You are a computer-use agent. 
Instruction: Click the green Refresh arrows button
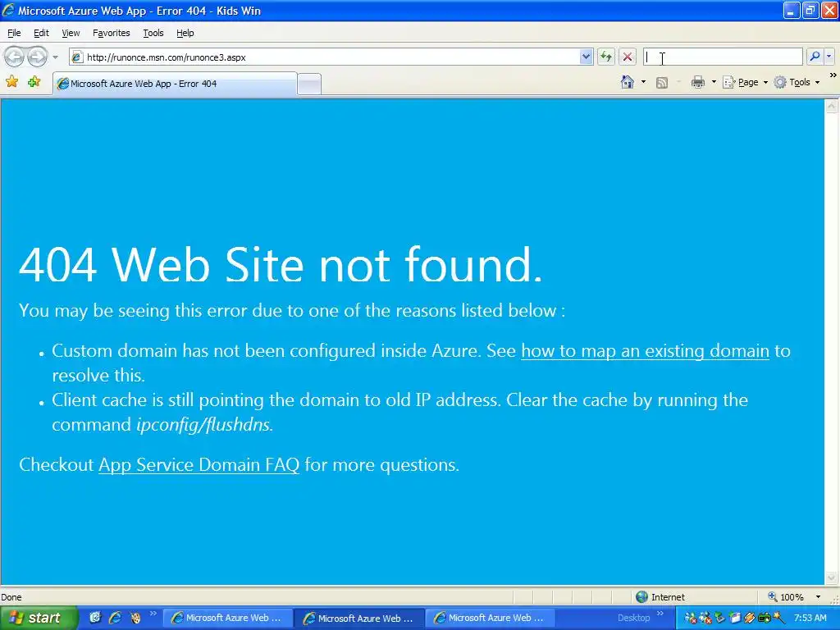(606, 57)
